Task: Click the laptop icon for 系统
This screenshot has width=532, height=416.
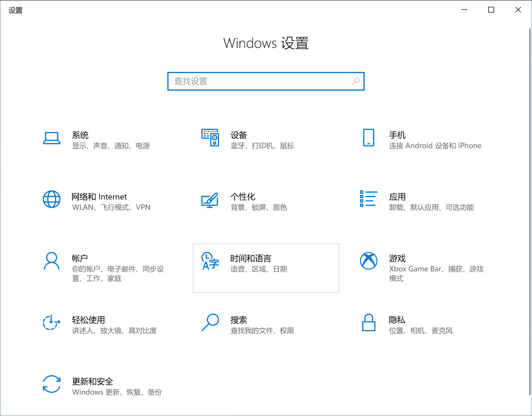Action: coord(52,138)
